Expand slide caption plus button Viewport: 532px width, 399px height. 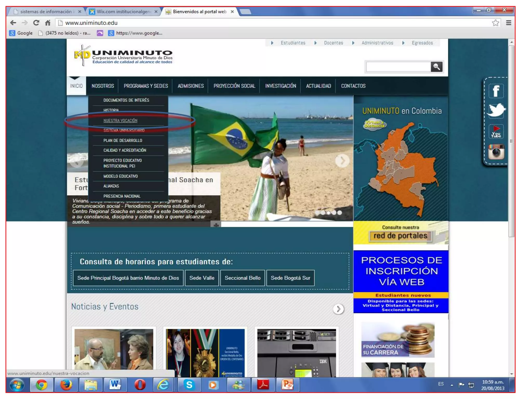pyautogui.click(x=216, y=225)
